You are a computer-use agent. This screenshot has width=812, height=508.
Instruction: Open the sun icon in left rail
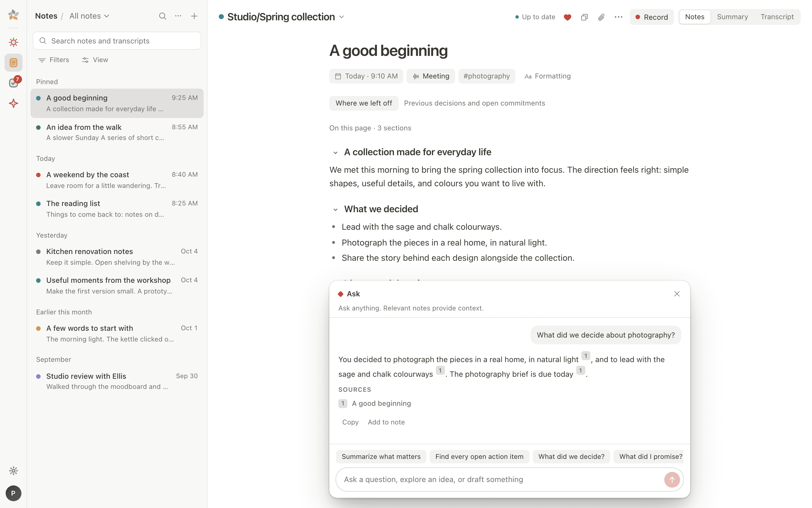tap(14, 42)
